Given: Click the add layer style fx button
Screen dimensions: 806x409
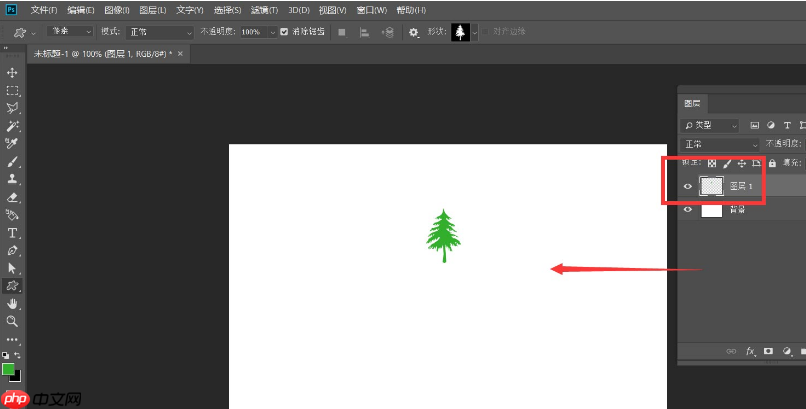Looking at the screenshot, I should click(x=750, y=351).
